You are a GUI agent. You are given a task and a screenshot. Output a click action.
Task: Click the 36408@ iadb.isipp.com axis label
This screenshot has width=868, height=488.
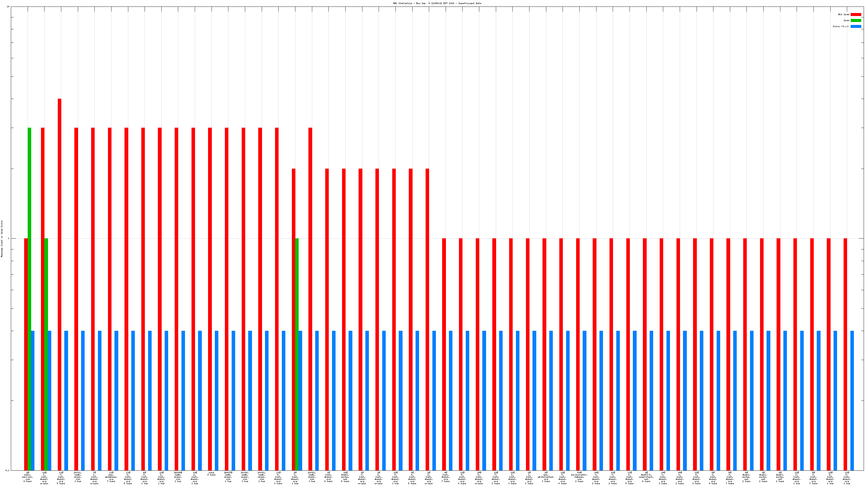(178, 477)
